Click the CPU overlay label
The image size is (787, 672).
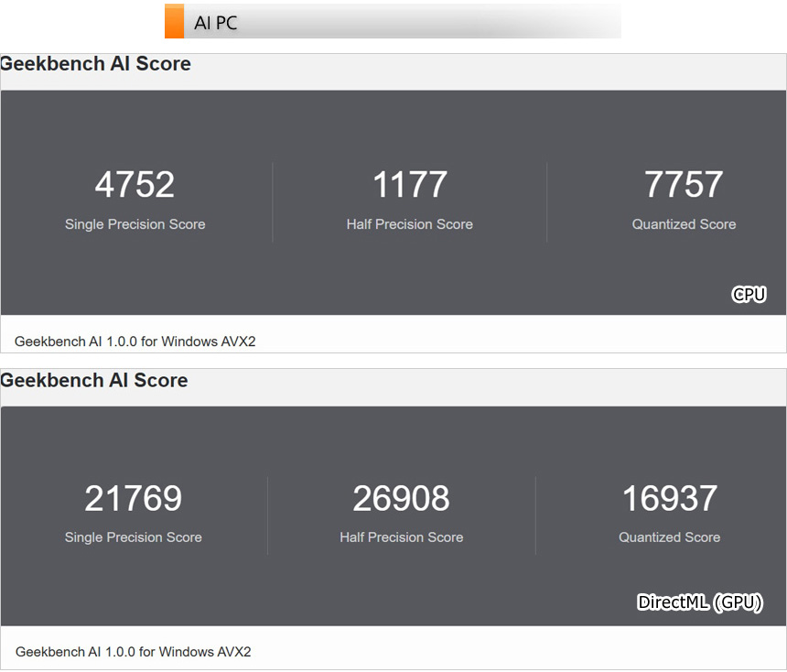click(749, 294)
